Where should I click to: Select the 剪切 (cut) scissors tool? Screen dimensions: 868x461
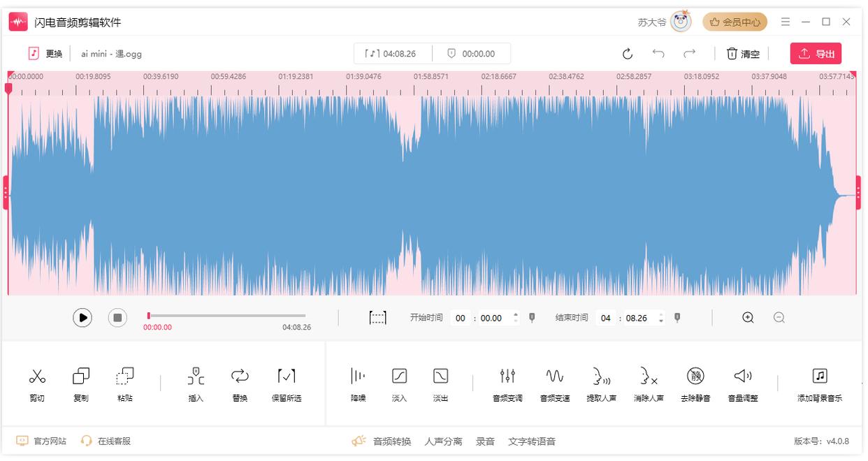coord(37,377)
